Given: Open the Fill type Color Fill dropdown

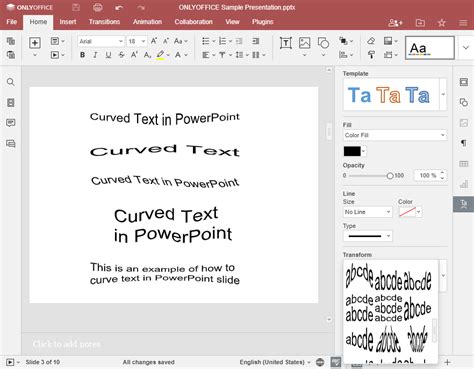Looking at the screenshot, I should coord(395,135).
